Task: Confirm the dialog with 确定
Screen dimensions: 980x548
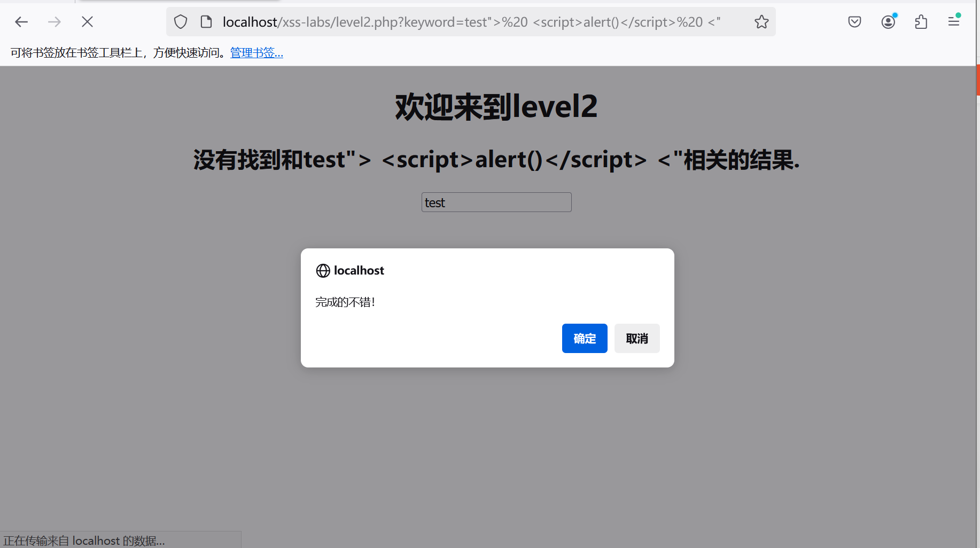Action: (x=585, y=338)
